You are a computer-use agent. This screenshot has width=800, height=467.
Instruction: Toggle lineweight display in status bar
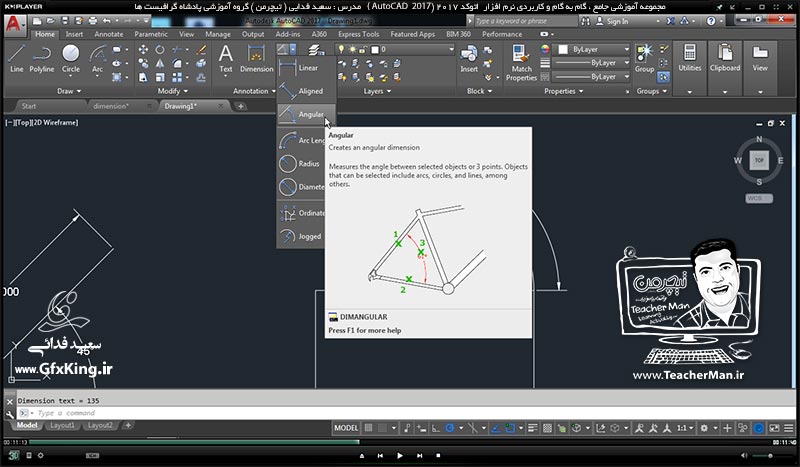tap(533, 428)
